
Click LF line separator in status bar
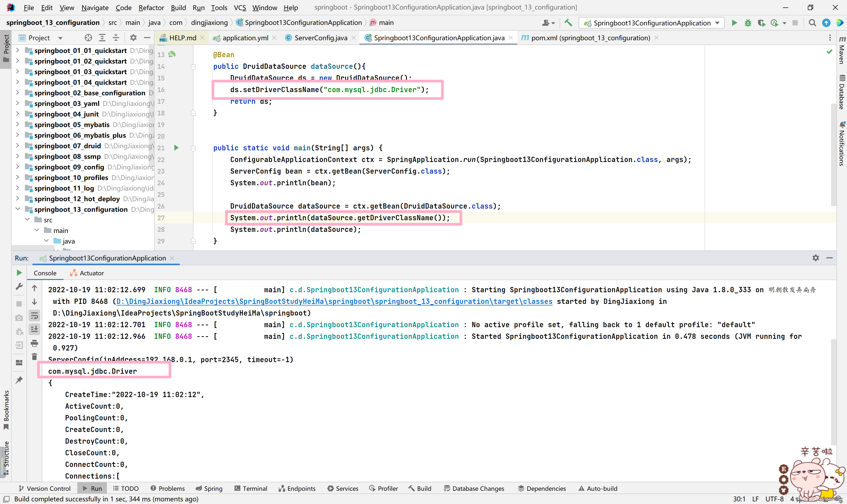click(755, 499)
